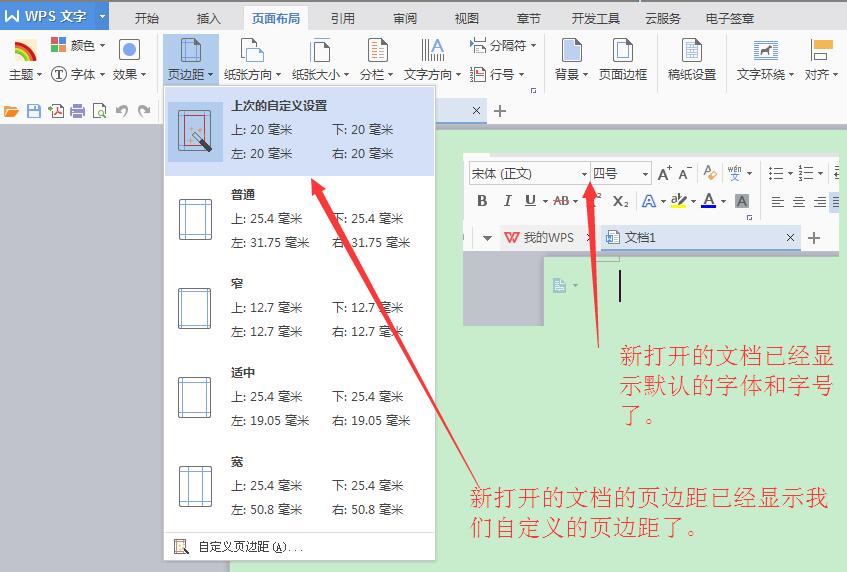
Task: Click the decrease font size A- icon
Action: coord(685,173)
